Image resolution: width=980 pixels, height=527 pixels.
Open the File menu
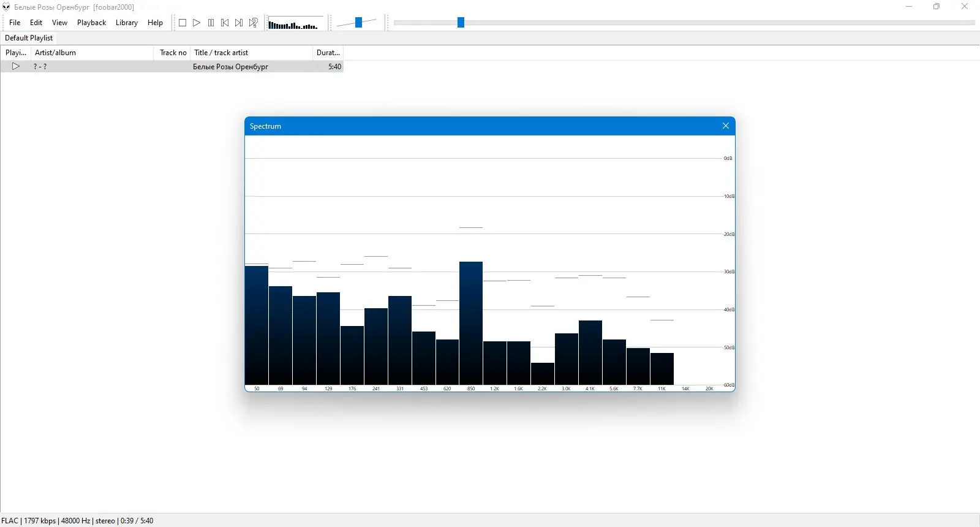click(x=15, y=23)
